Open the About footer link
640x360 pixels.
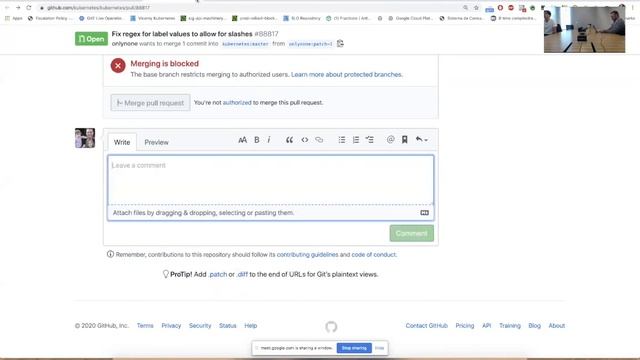pos(557,326)
